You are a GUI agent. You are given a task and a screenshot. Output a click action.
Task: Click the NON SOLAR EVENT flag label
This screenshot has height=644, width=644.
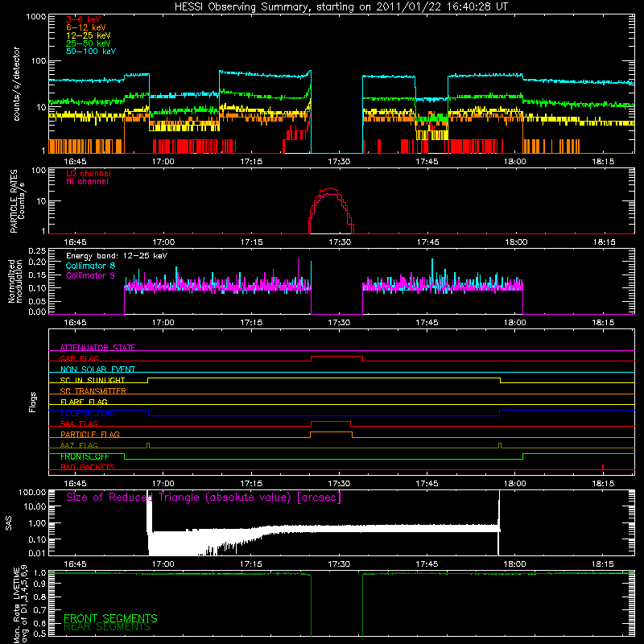click(x=97, y=369)
